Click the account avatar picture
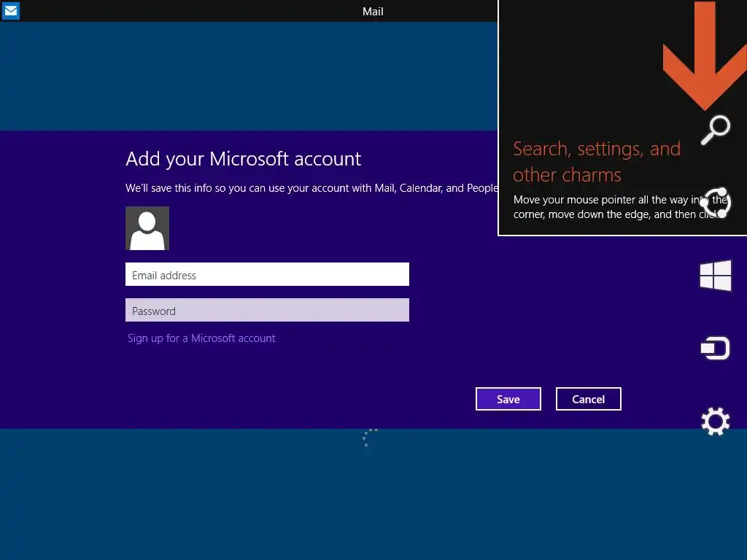The image size is (747, 560). (x=147, y=228)
